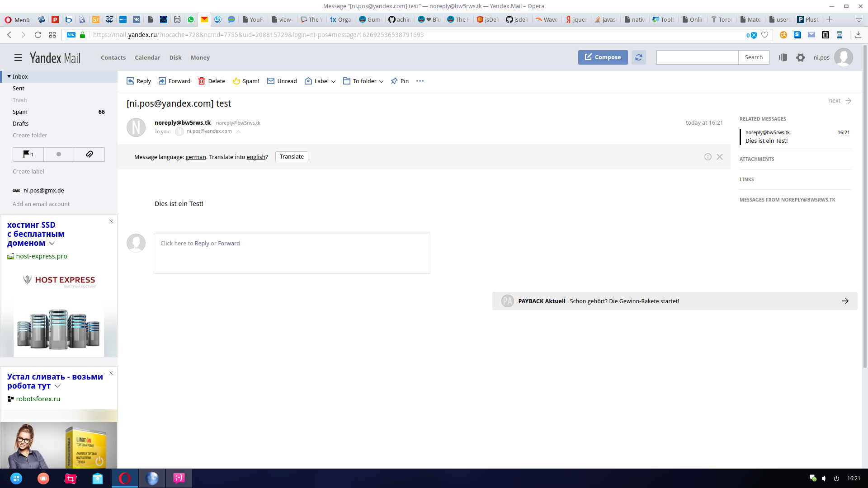Screen dimensions: 868x488
Task: Toggle the attachments paperclip filter
Action: pos(90,154)
